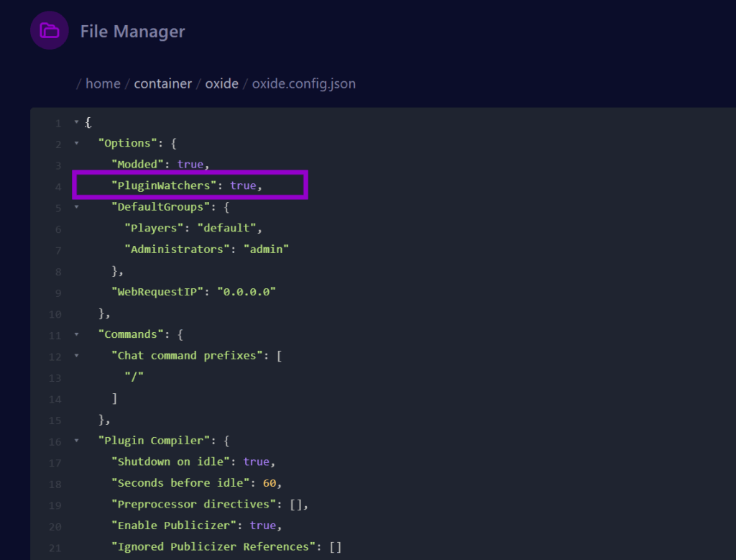The image size is (736, 560).
Task: Click the "Administrators" admin value
Action: (x=266, y=249)
